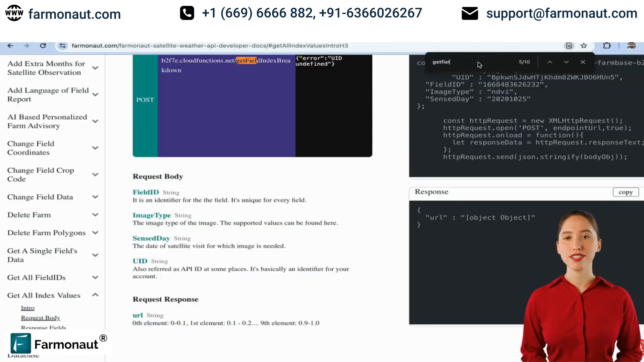
Task: Expand Add Language of Field Report
Action: pyautogui.click(x=95, y=95)
